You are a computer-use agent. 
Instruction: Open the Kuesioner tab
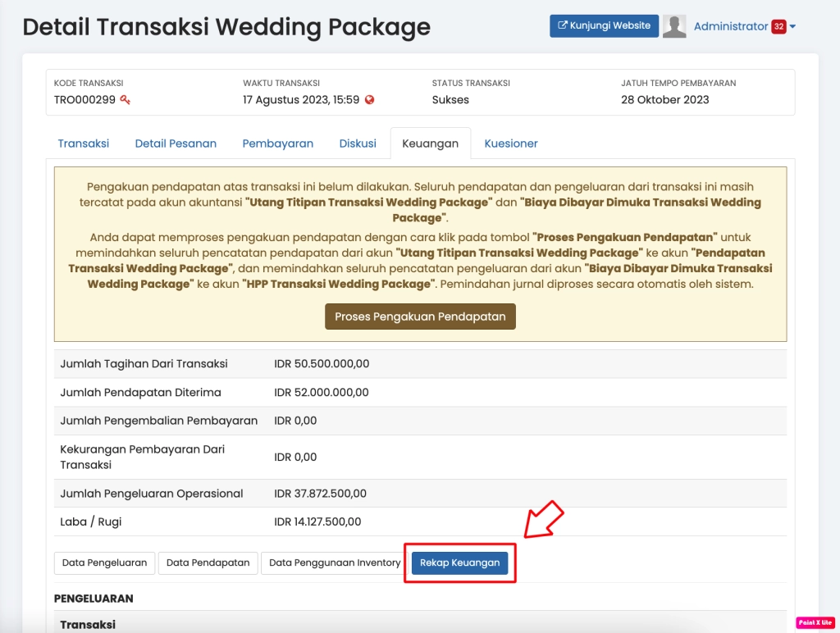[511, 143]
